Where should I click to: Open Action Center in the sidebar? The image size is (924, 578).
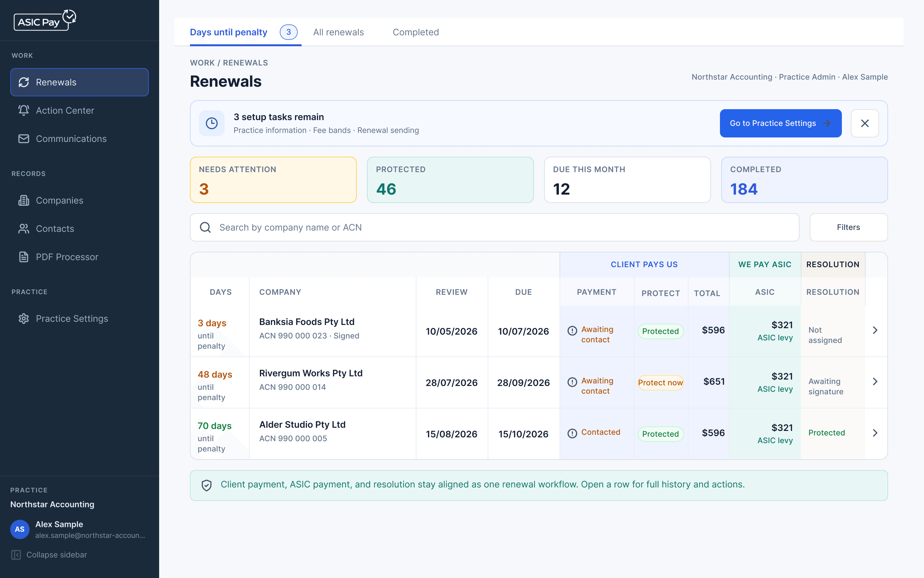(80, 110)
